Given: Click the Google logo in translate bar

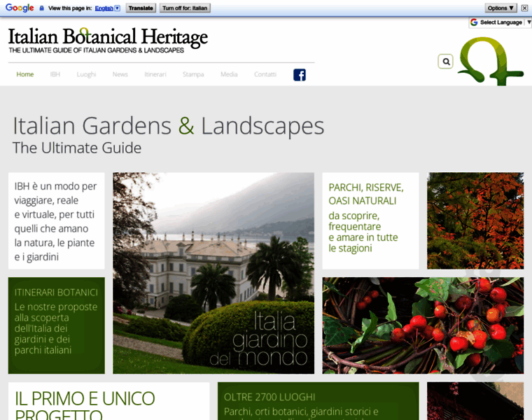Looking at the screenshot, I should click(20, 8).
